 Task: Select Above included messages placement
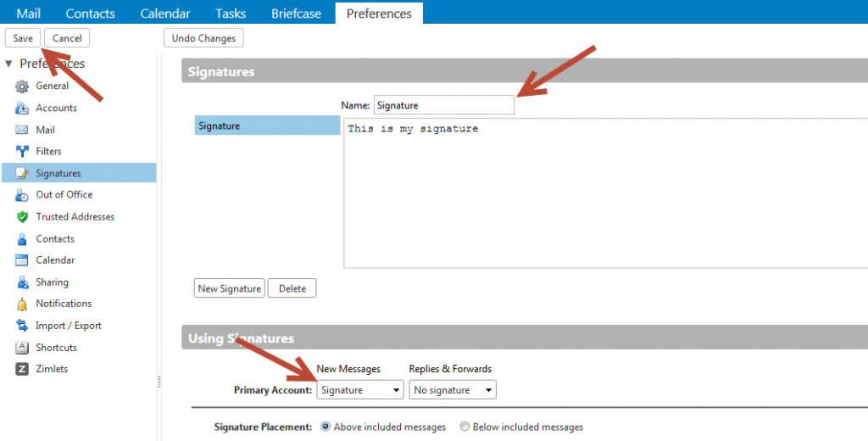(x=325, y=427)
